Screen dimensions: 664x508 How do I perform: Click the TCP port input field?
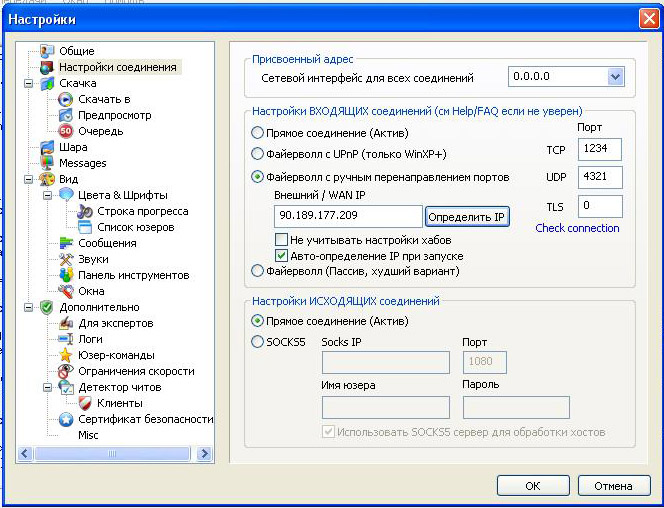click(x=599, y=149)
